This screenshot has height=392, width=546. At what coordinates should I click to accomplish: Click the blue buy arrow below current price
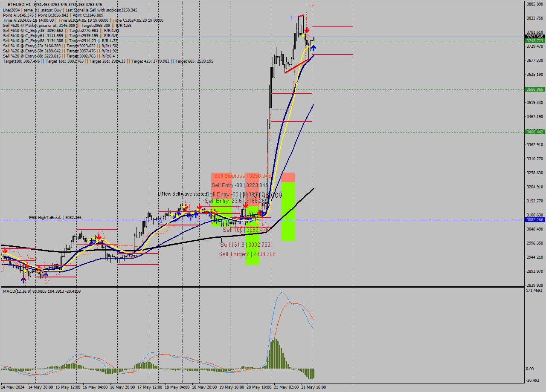(314, 48)
